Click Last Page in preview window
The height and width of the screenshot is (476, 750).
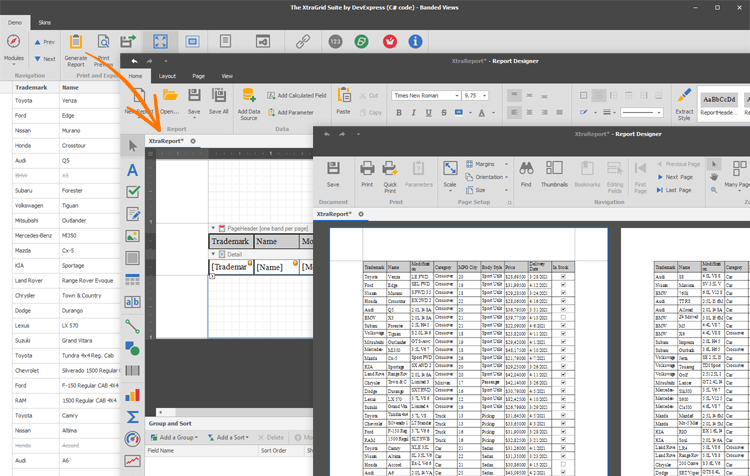tap(674, 190)
